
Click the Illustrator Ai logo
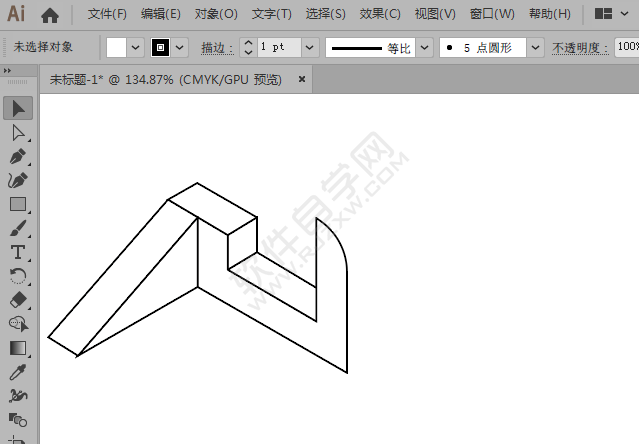point(16,14)
